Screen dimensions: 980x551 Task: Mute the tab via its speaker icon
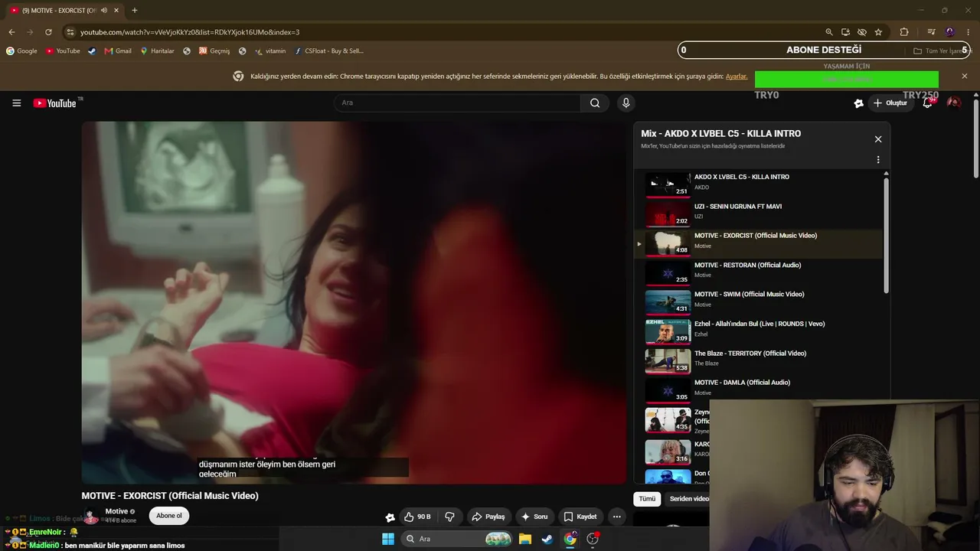pos(103,11)
